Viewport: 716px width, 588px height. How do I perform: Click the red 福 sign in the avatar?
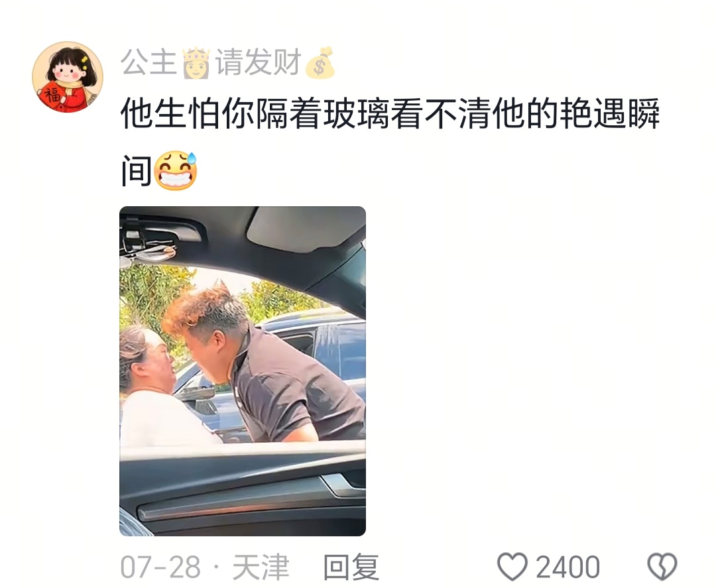pyautogui.click(x=52, y=97)
